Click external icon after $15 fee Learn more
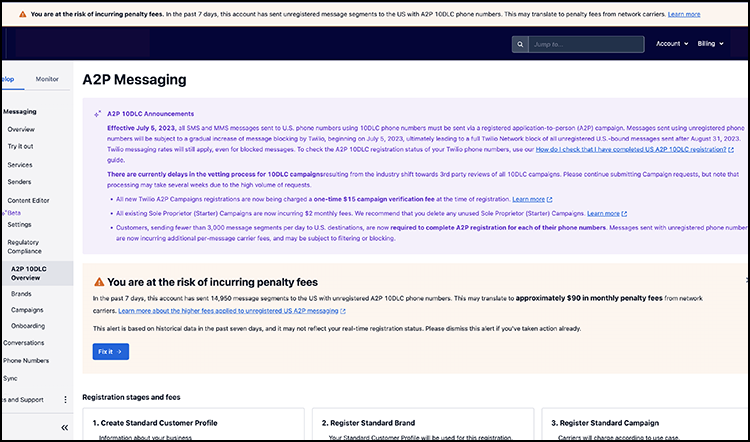This screenshot has width=750, height=442. coord(550,199)
